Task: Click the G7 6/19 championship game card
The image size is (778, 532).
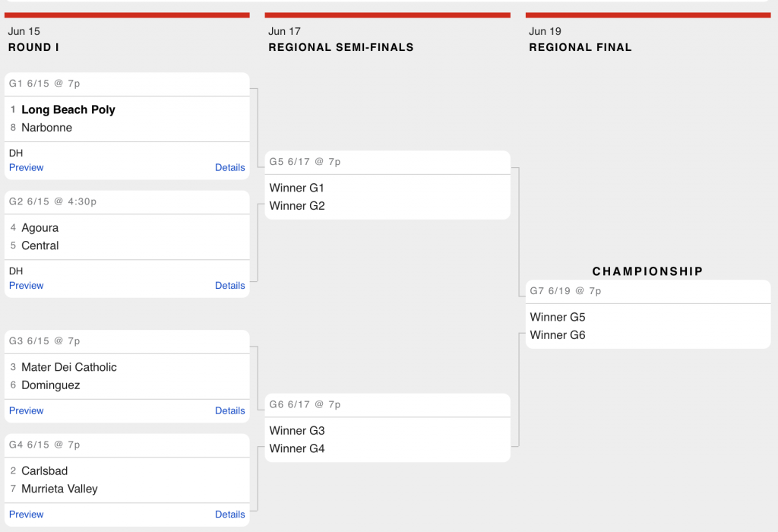Action: tap(648, 314)
